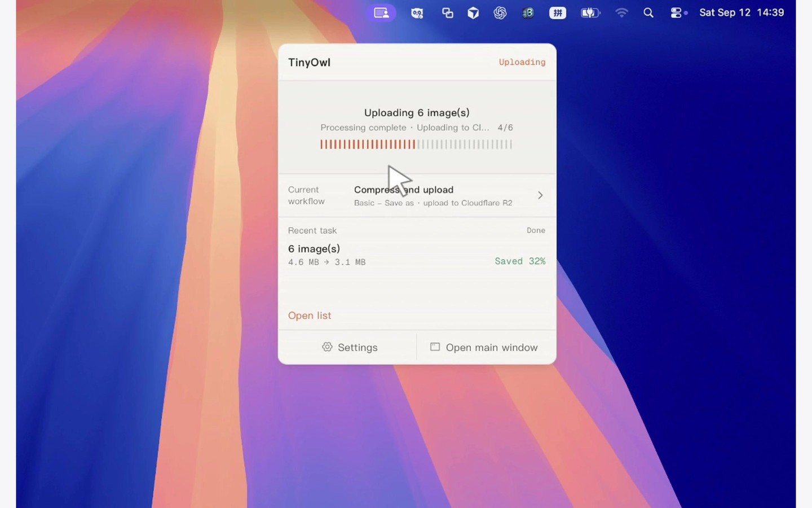
Task: Click the input method menu bar icon
Action: (558, 13)
